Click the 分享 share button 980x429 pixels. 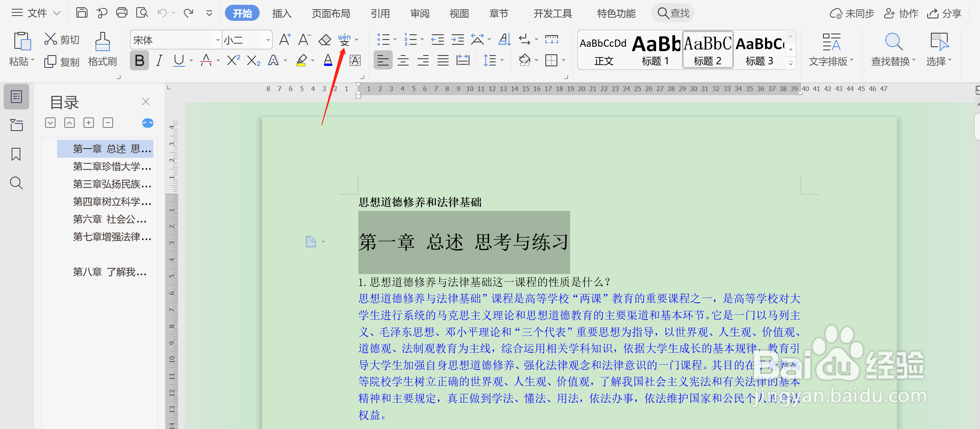coord(944,14)
